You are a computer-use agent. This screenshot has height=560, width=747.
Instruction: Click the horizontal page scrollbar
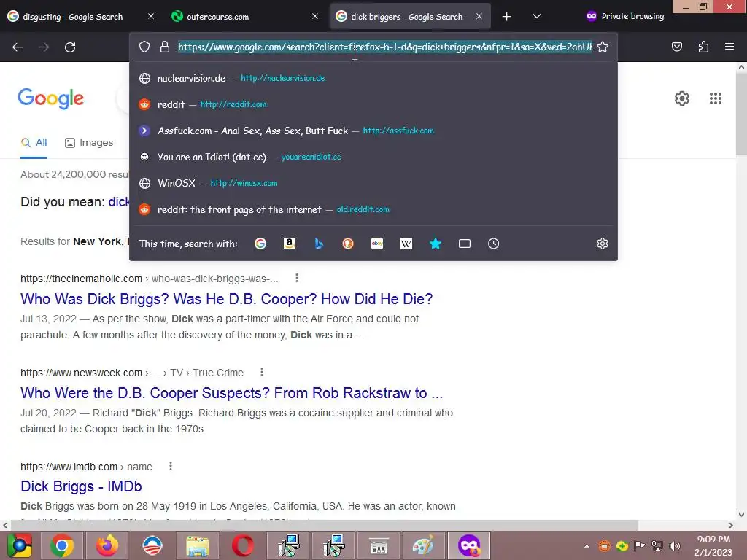coord(325,525)
